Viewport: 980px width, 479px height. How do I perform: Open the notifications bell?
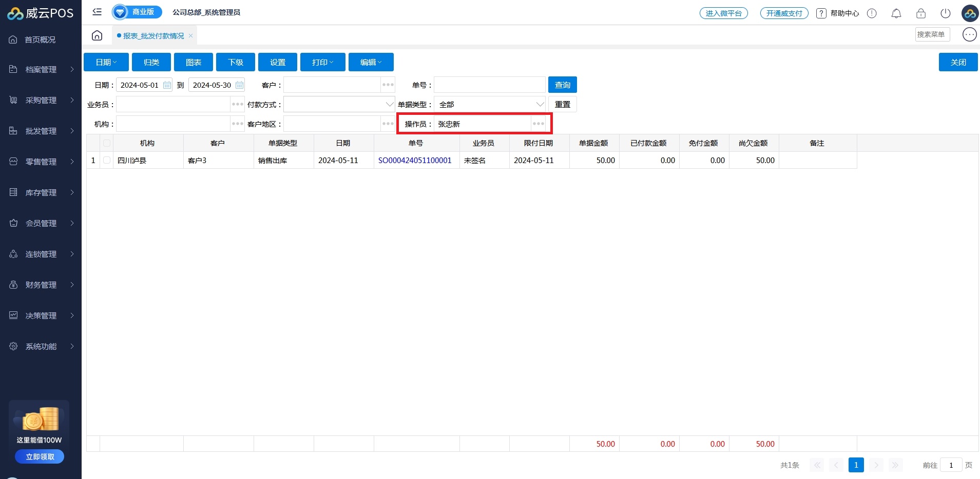pyautogui.click(x=896, y=13)
